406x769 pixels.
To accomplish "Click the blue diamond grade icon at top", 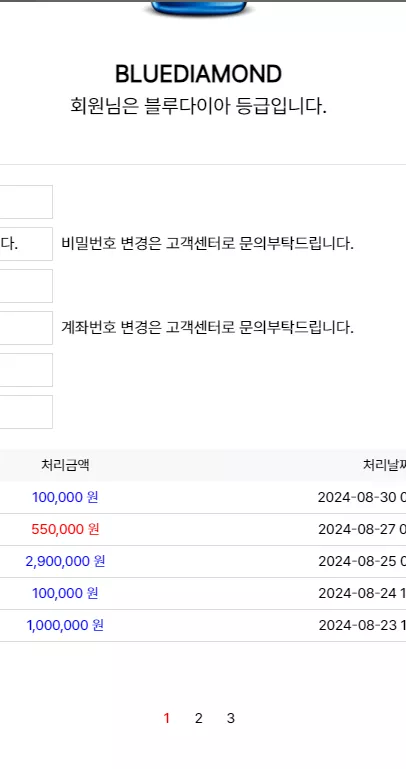I will click(x=199, y=8).
